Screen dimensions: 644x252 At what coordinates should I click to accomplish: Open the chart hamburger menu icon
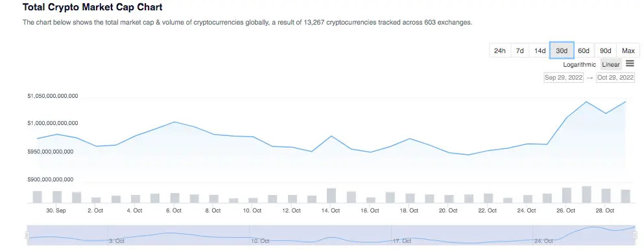click(630, 63)
